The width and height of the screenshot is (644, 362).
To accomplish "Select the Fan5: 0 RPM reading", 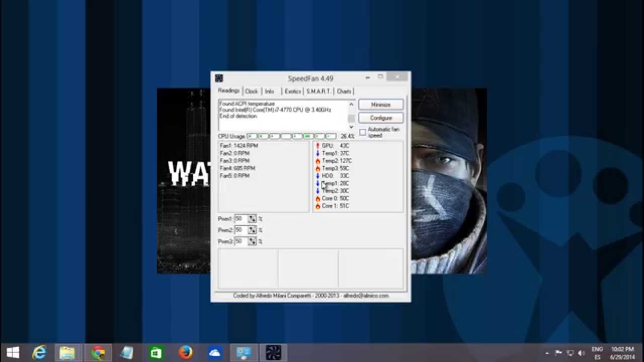I will [x=234, y=176].
